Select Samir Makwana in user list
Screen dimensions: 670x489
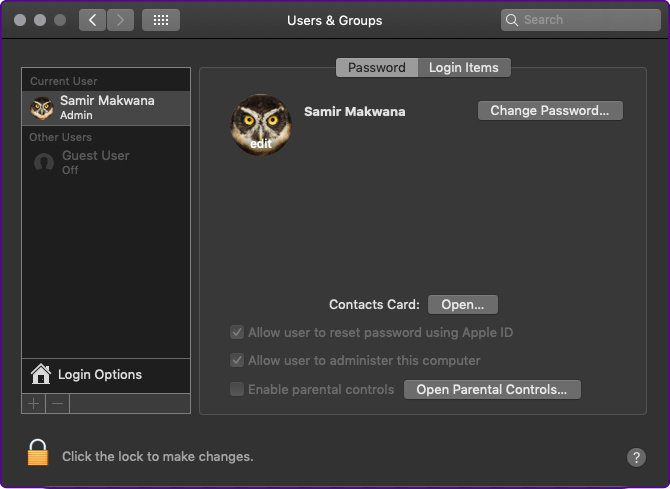[106, 108]
